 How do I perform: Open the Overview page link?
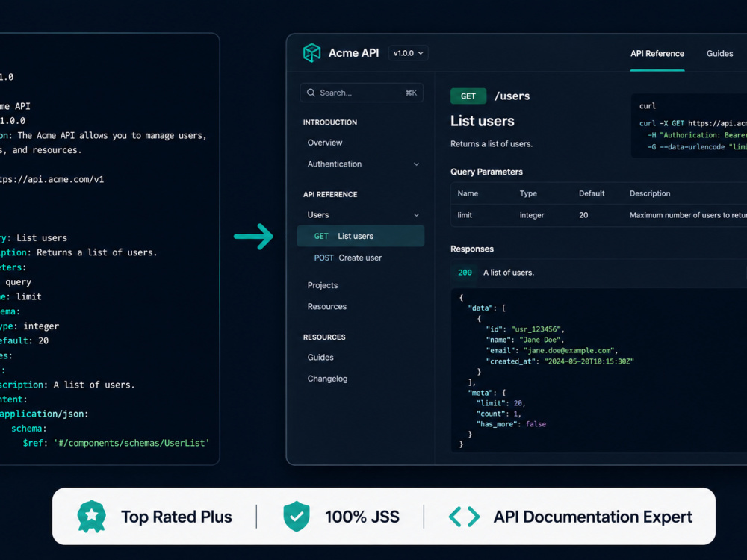[x=325, y=143]
